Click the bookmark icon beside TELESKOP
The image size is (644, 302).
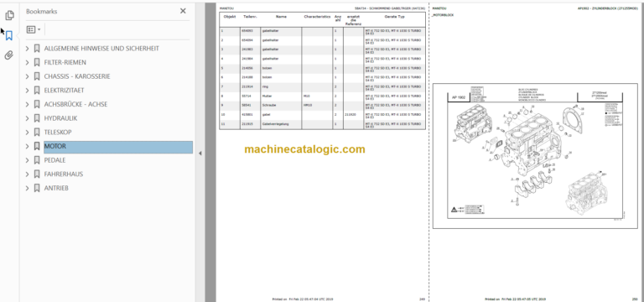point(37,133)
